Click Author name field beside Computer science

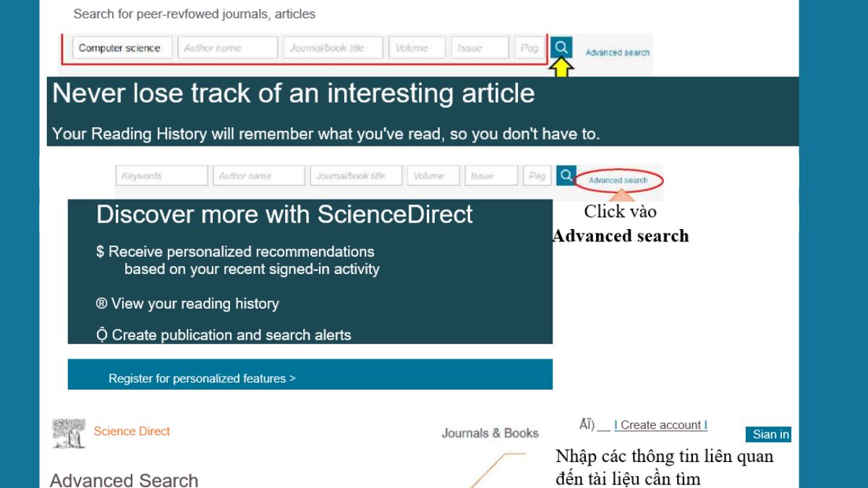click(x=228, y=48)
